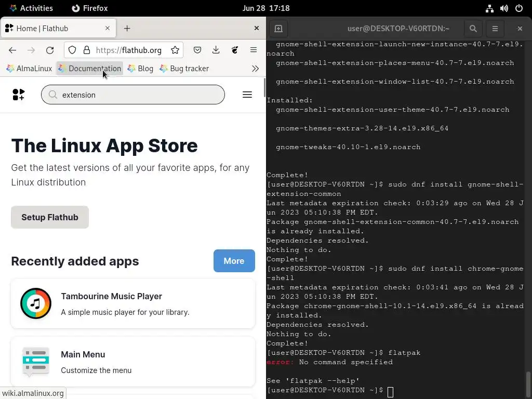The image size is (532, 399).
Task: Open the clock and calendar panel
Action: [266, 8]
